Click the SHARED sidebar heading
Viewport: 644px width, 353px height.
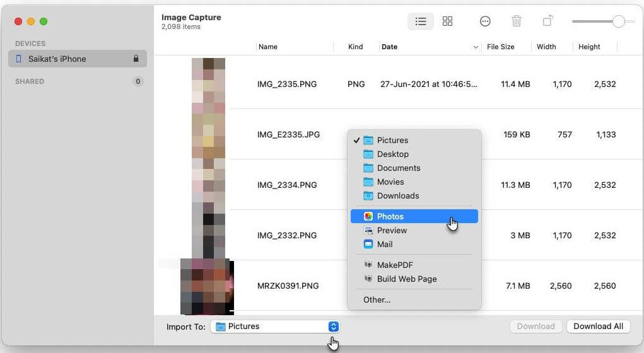coord(30,81)
